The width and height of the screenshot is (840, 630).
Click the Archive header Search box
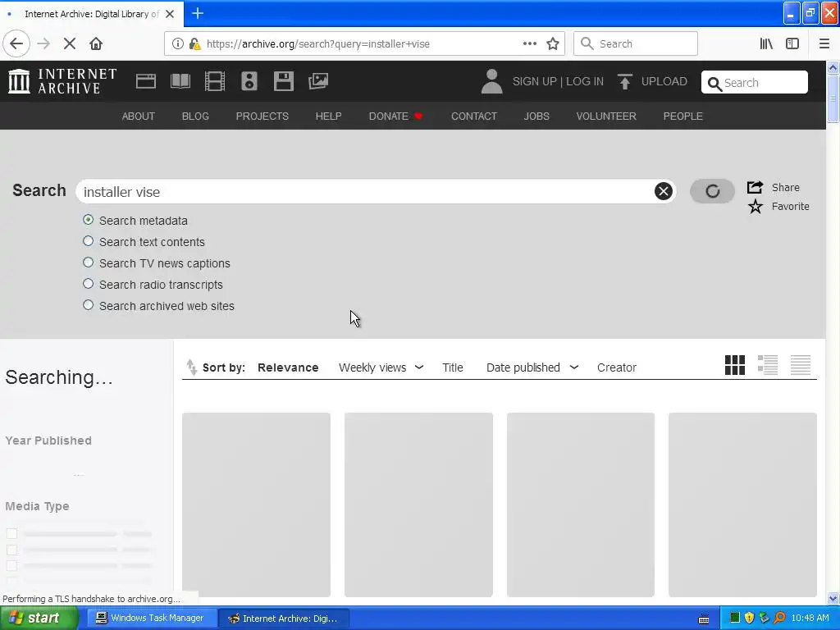(x=755, y=83)
